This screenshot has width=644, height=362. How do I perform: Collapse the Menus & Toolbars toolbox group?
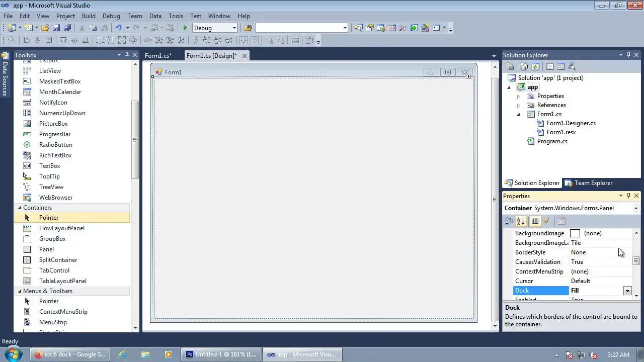pos(20,291)
